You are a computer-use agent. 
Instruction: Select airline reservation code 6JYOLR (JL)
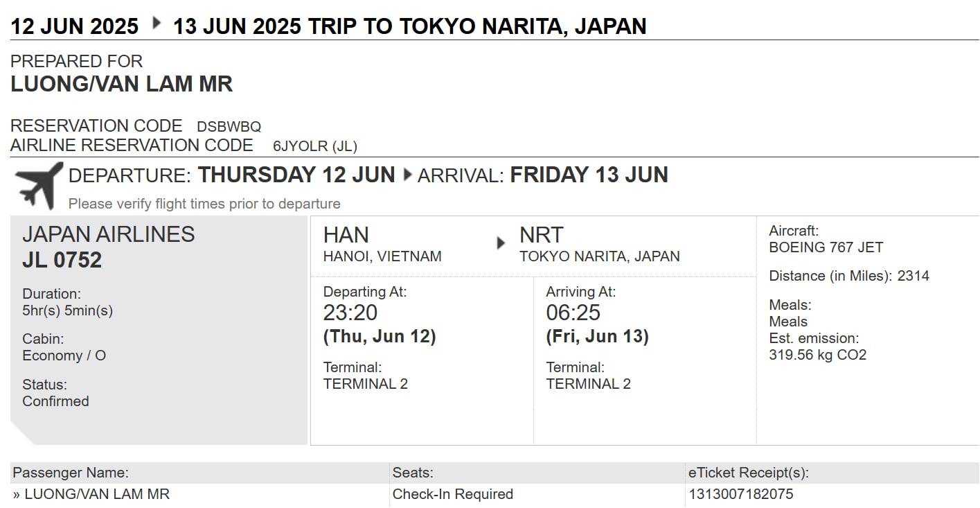pyautogui.click(x=315, y=146)
